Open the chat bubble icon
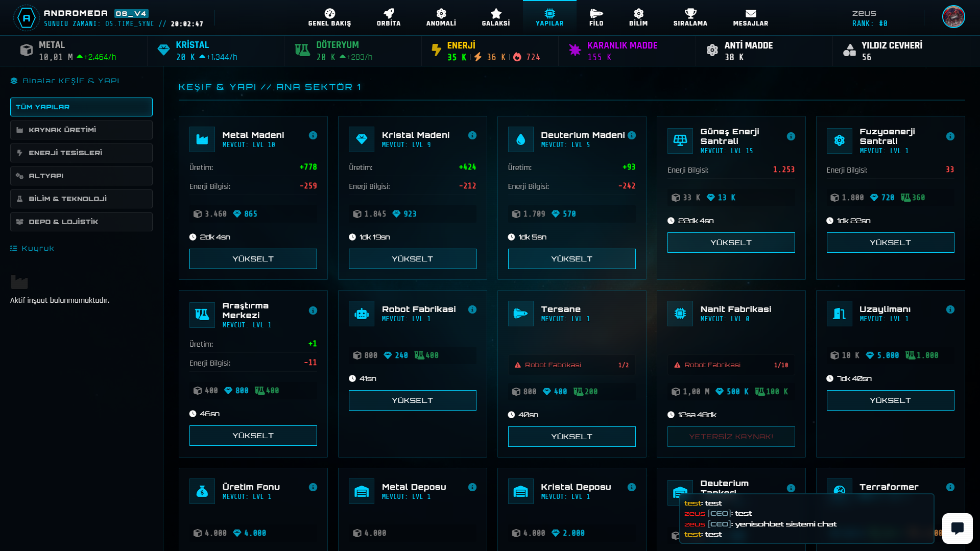Image resolution: width=980 pixels, height=551 pixels. pos(957,528)
